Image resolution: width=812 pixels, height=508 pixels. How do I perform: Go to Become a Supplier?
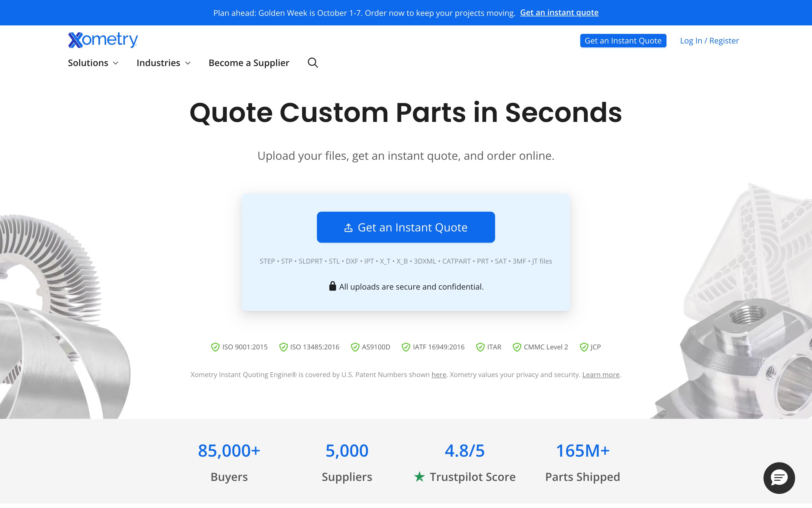click(x=249, y=63)
